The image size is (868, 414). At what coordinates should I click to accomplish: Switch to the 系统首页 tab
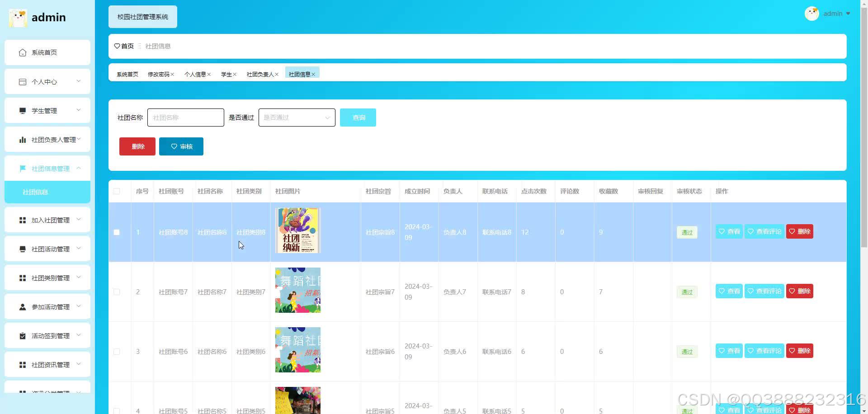click(127, 75)
